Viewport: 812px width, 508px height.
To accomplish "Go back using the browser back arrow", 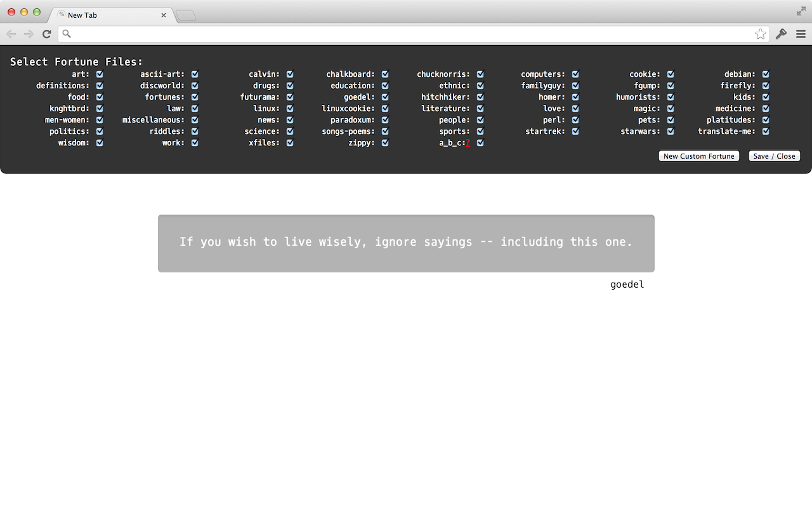I will pos(11,34).
